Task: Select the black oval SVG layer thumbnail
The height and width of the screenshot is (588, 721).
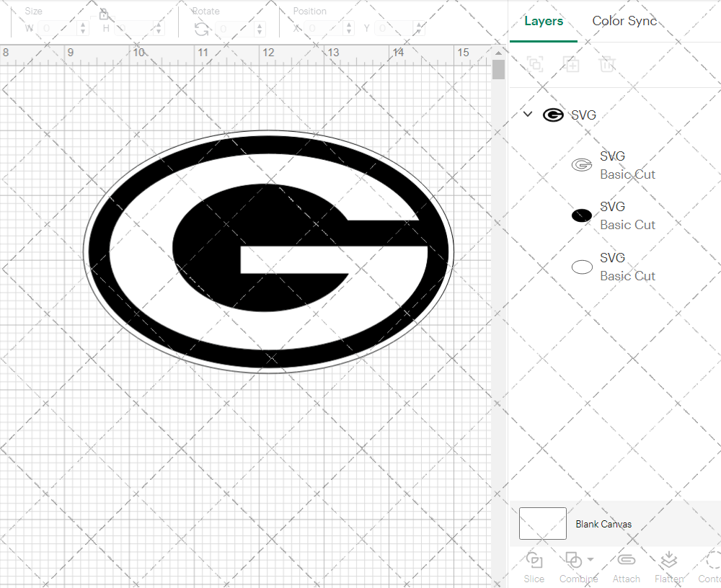Action: [x=582, y=215]
